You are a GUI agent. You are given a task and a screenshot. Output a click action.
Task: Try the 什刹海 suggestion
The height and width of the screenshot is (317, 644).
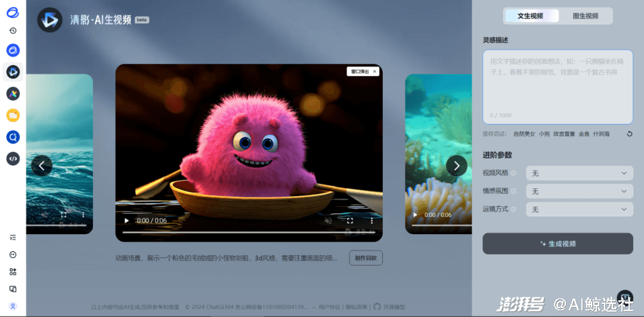(601, 134)
